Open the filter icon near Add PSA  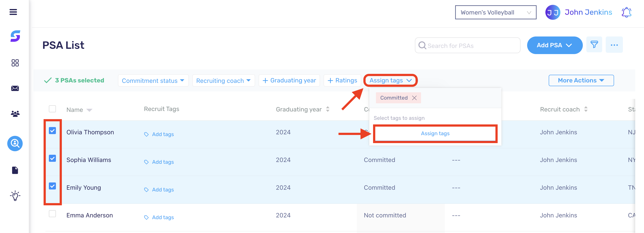tap(594, 45)
